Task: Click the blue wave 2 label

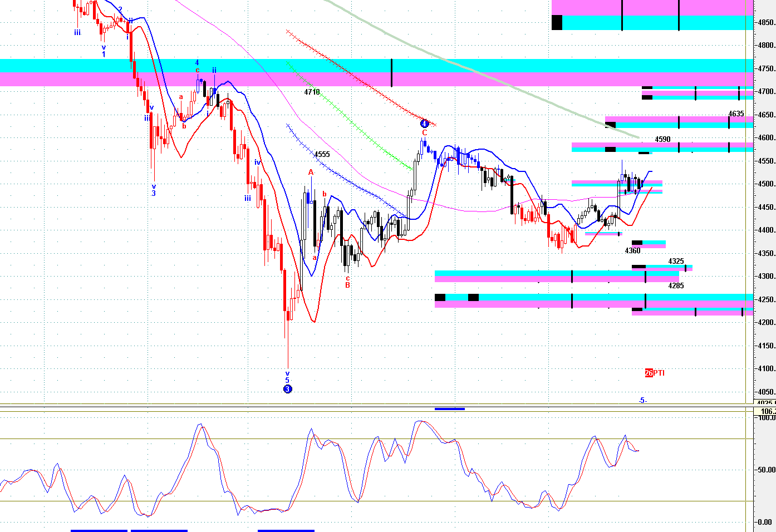Action: (x=120, y=10)
